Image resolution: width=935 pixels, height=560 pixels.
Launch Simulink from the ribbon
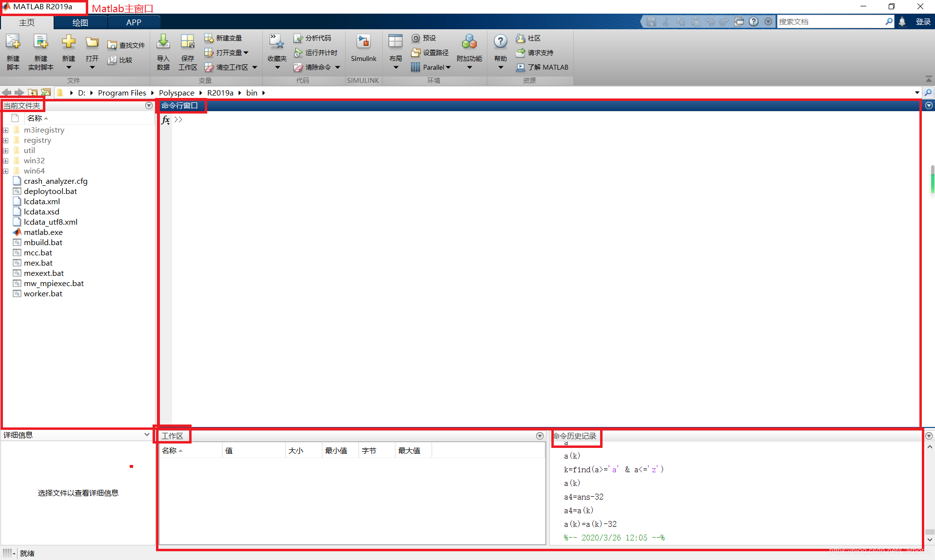coord(364,49)
